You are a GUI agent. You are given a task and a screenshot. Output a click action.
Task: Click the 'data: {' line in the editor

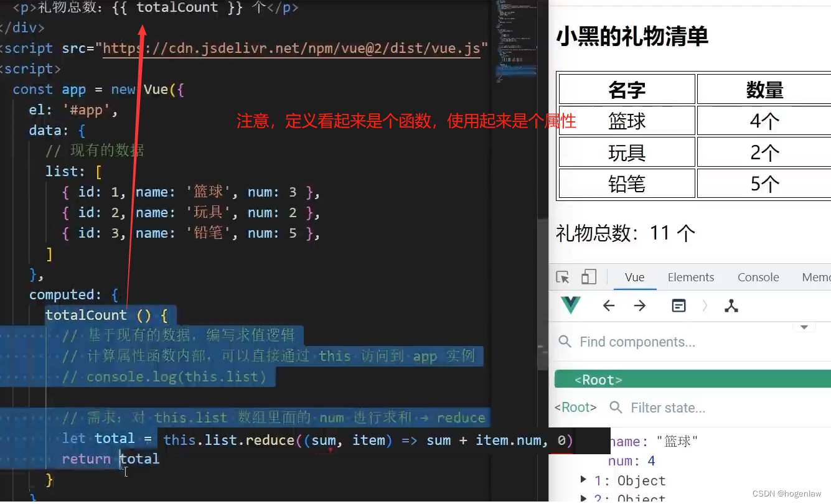click(57, 131)
